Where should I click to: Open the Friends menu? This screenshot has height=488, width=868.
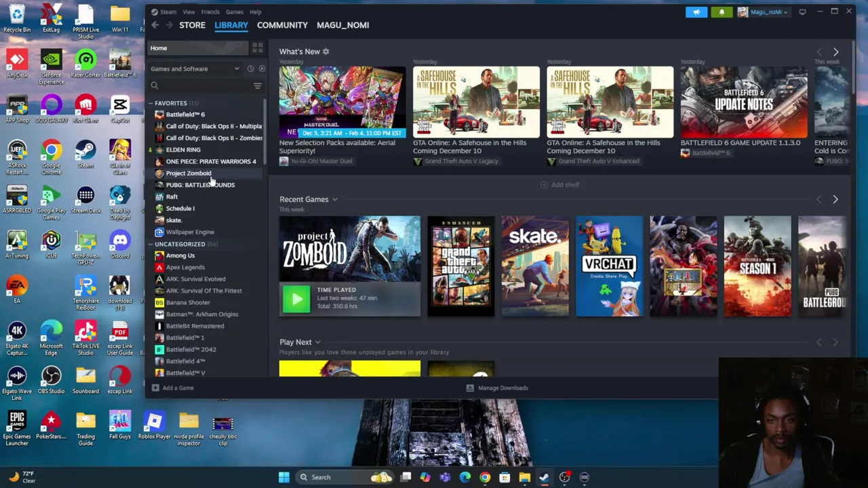point(210,12)
